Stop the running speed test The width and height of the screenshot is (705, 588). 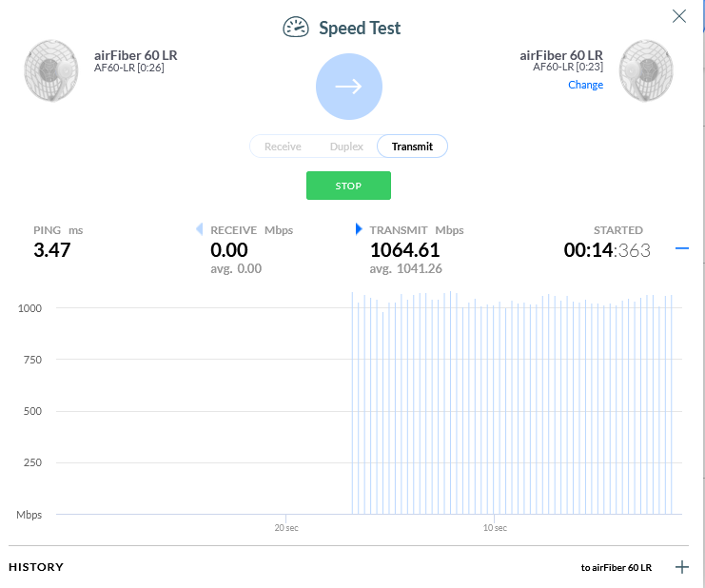coord(348,186)
